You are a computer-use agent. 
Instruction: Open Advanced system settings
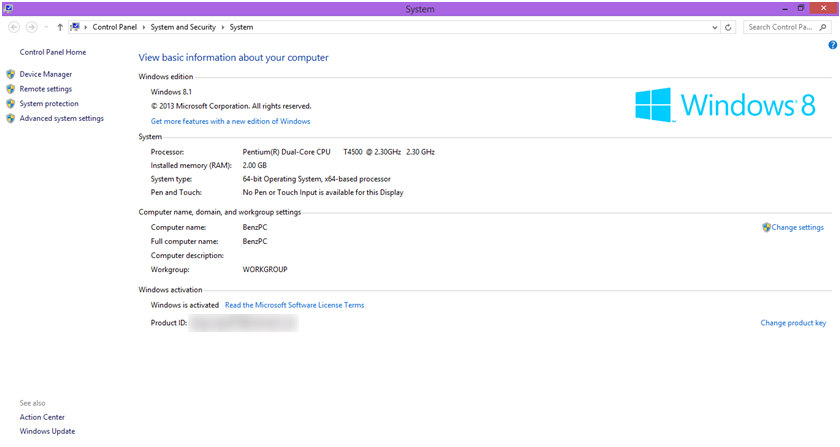click(62, 118)
